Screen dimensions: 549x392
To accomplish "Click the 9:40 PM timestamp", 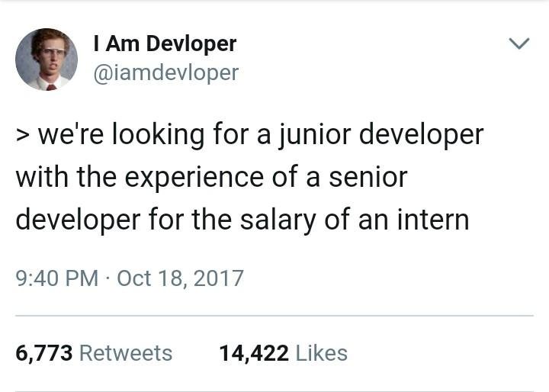I will tap(56, 278).
